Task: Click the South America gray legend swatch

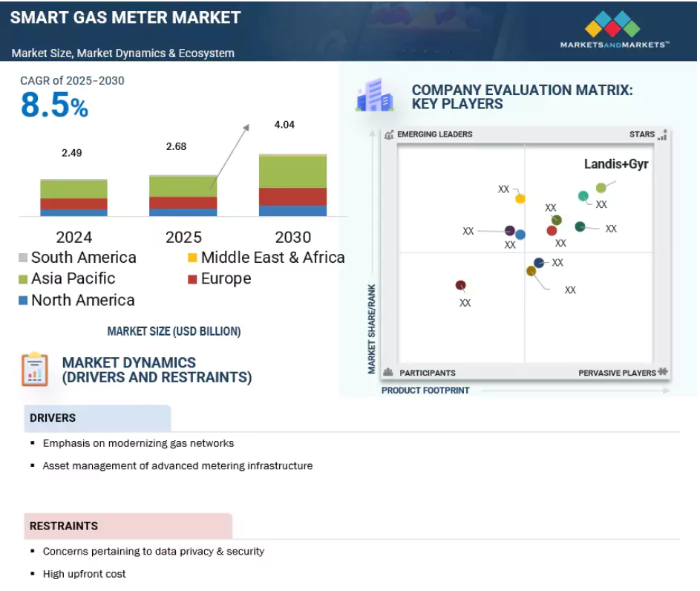Action: 23,258
